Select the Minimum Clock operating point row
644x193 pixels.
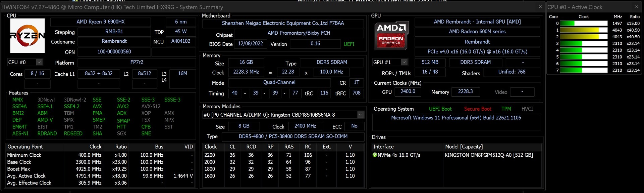pos(100,155)
